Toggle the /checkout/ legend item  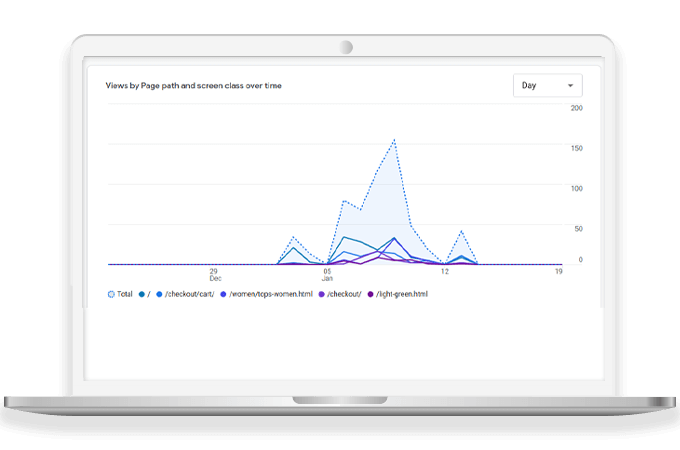click(x=340, y=294)
